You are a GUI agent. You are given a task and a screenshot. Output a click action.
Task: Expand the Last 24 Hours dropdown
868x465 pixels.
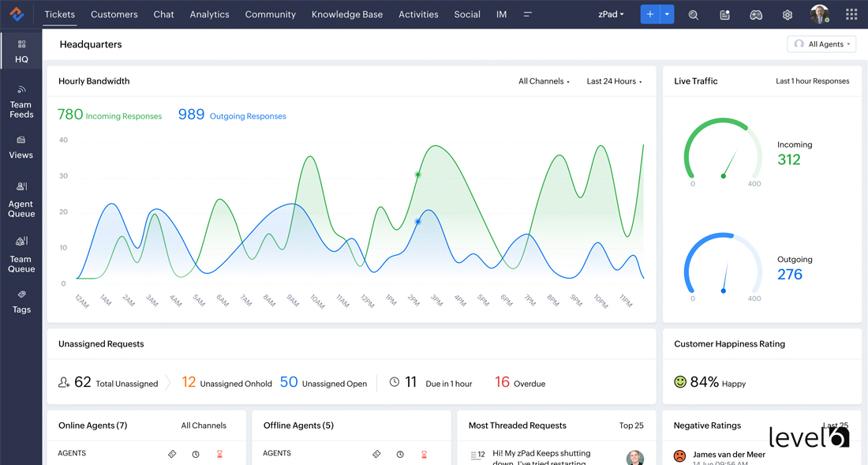click(612, 81)
